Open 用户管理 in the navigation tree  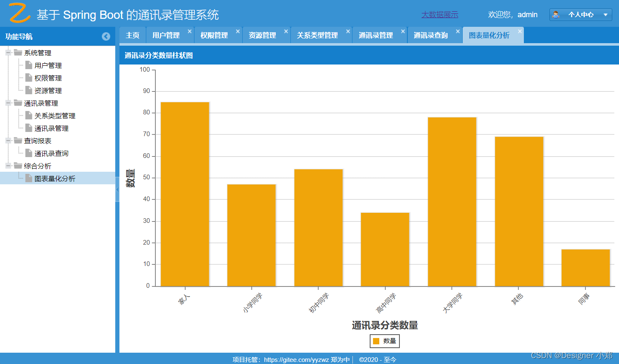coord(48,65)
